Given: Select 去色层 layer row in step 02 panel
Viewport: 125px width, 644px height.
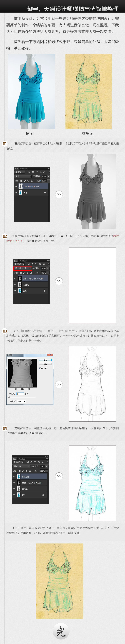Looking at the screenshot, I should tap(30, 284).
